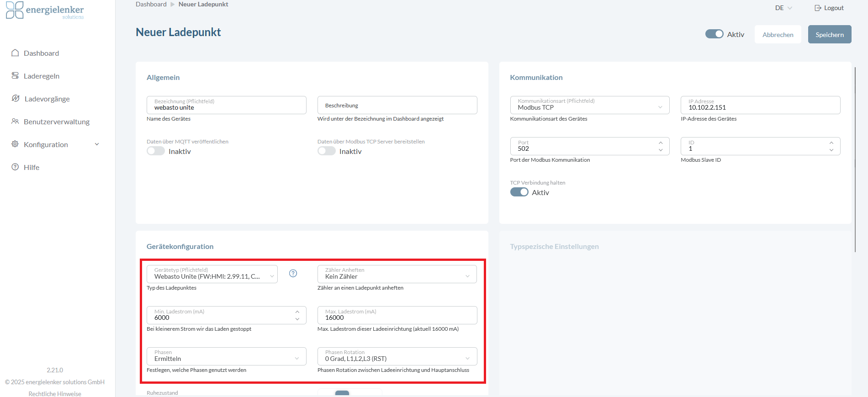Click the Bezeichnung field containing webasto unite
Image resolution: width=868 pixels, height=397 pixels.
[226, 105]
